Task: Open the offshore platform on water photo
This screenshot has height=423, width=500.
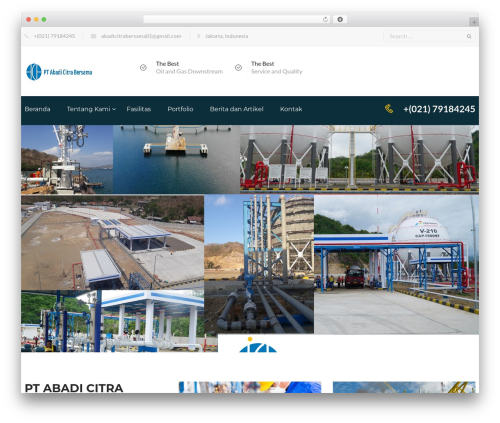Action: point(176,159)
